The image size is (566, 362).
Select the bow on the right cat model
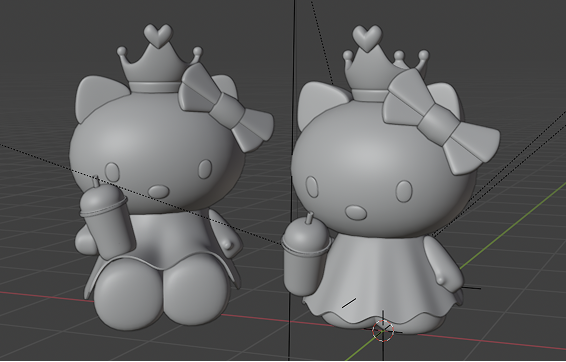(x=441, y=122)
